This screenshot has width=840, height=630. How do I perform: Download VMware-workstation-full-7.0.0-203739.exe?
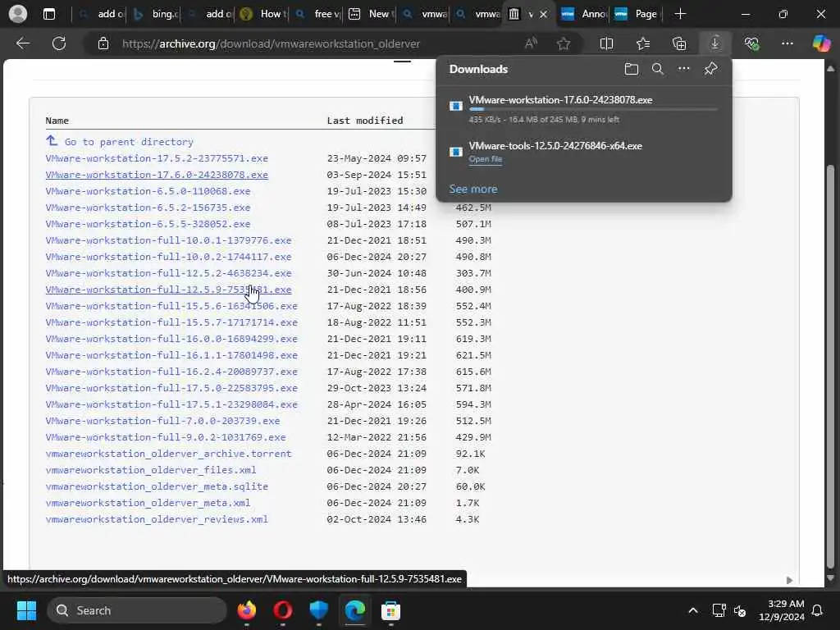point(162,421)
